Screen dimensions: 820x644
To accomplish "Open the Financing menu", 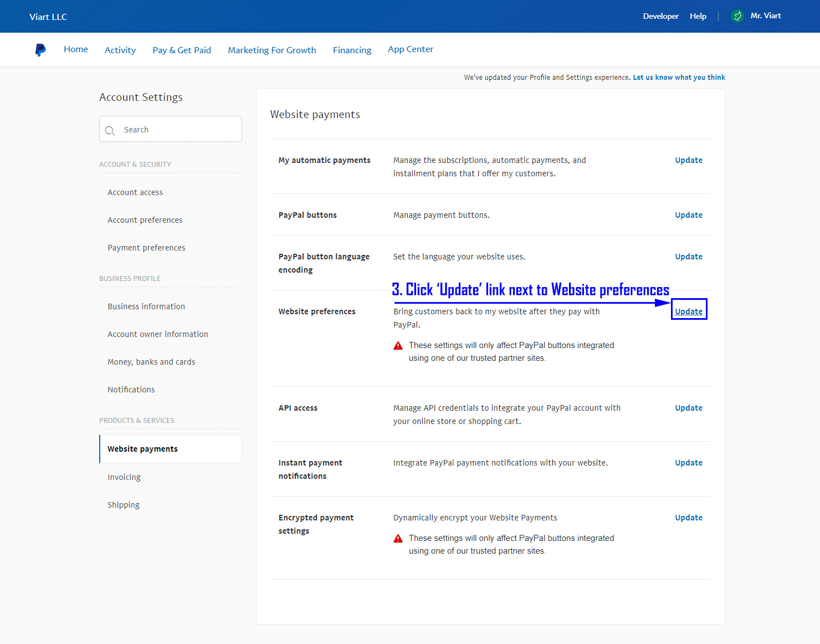I will [x=352, y=50].
